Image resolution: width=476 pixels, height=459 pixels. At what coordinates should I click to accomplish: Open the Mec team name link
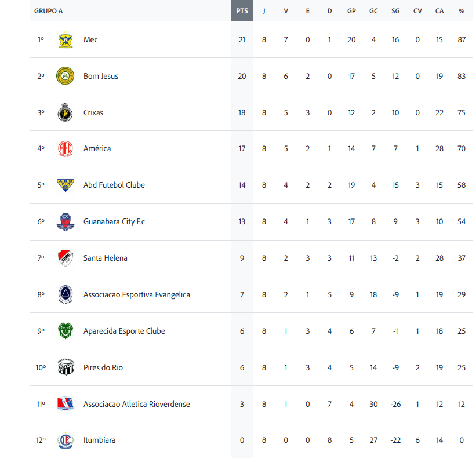click(x=90, y=39)
